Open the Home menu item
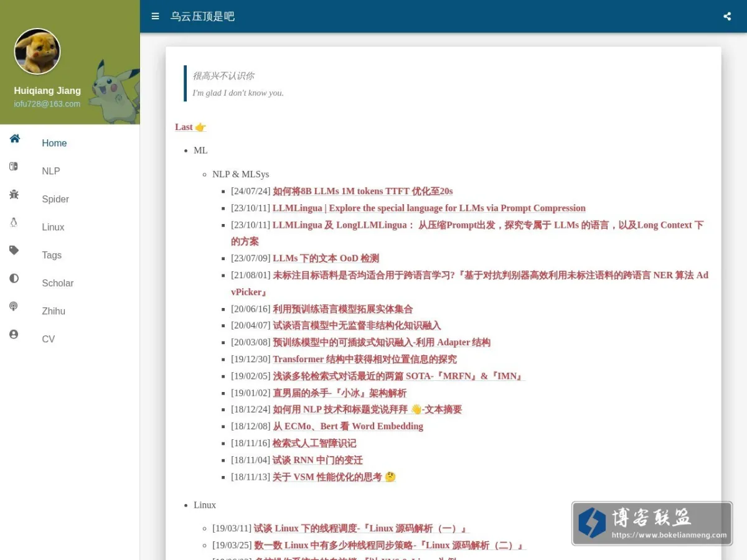Screen dimensions: 747x560 (54, 143)
